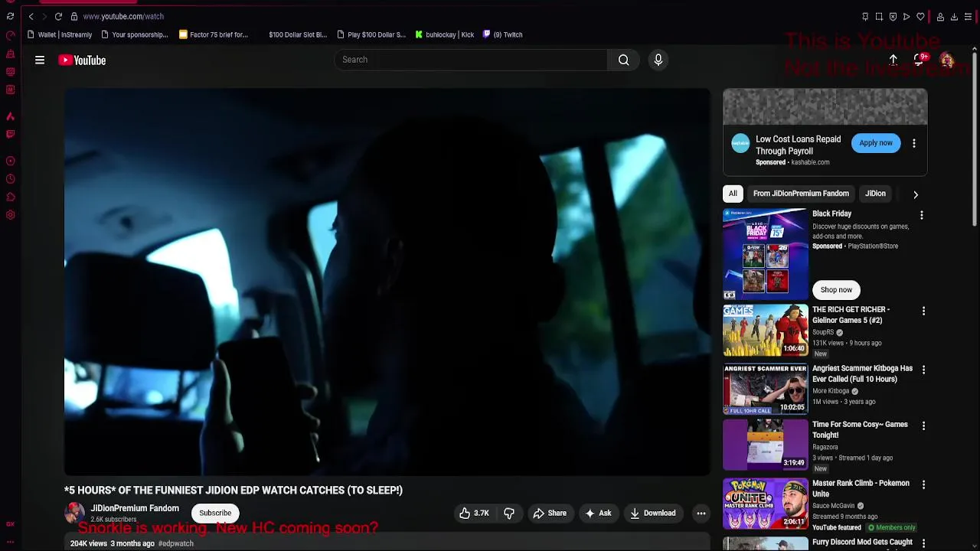This screenshot has width=980, height=551.
Task: Open the pinboard pin icon in the toolbar
Action: point(865,16)
